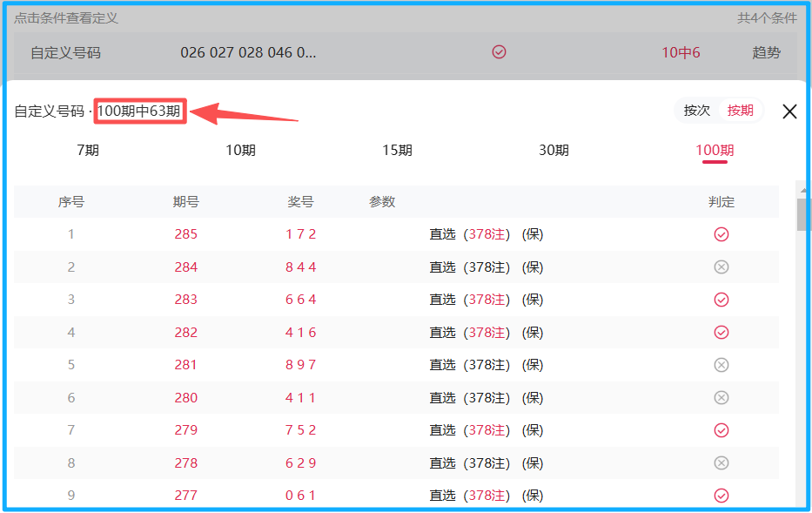This screenshot has width=812, height=513.
Task: Click the check icon for period 277
Action: point(721,496)
